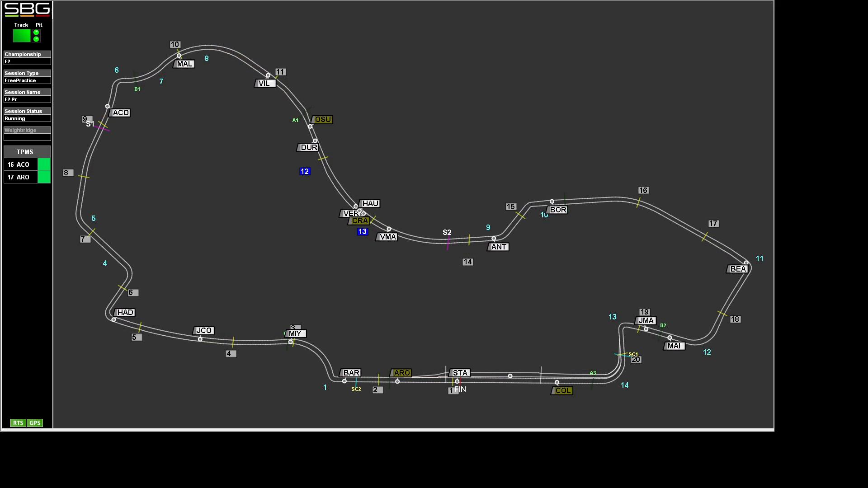The height and width of the screenshot is (488, 868).
Task: Select the ACO car label on track
Action: [120, 113]
